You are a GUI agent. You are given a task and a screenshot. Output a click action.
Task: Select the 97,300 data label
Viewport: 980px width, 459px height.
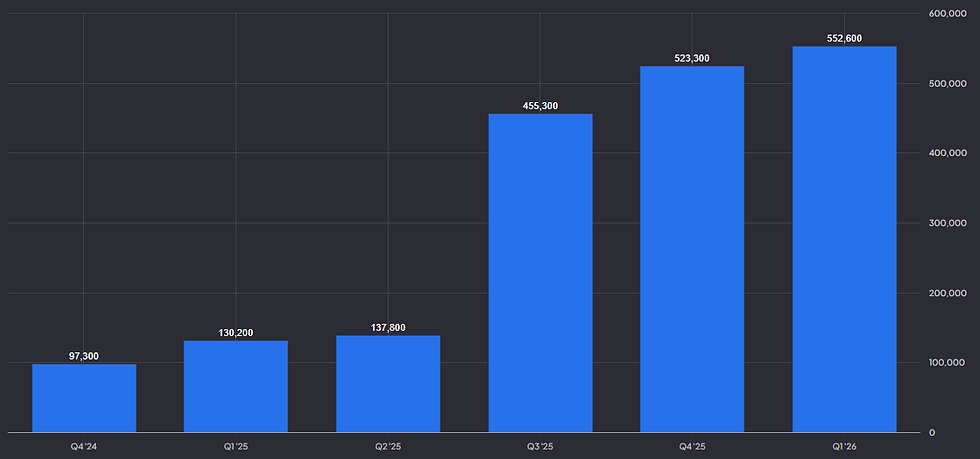tap(84, 356)
